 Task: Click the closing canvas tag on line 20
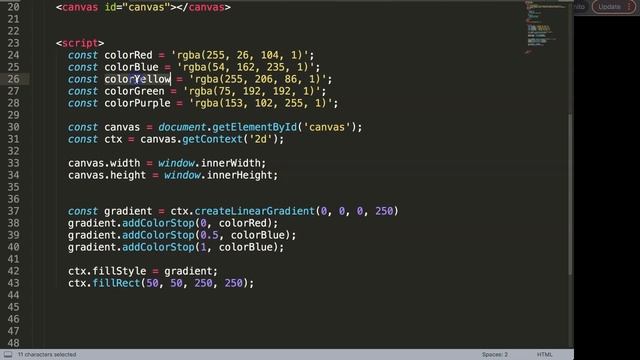pyautogui.click(x=203, y=7)
